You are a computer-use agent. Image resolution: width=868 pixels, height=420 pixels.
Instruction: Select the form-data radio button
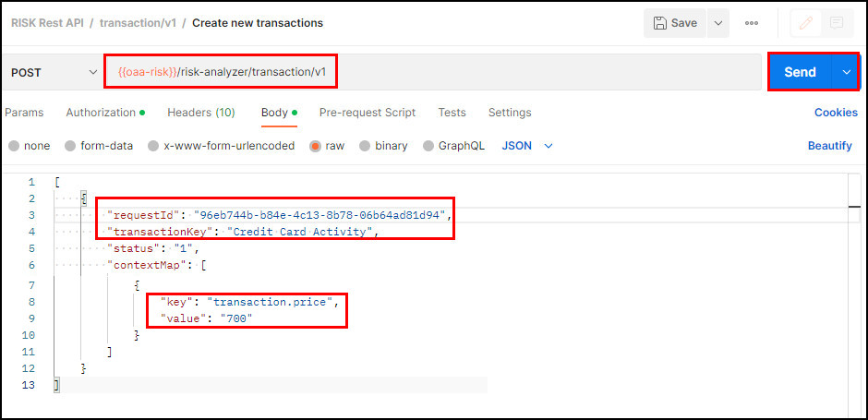(70, 146)
